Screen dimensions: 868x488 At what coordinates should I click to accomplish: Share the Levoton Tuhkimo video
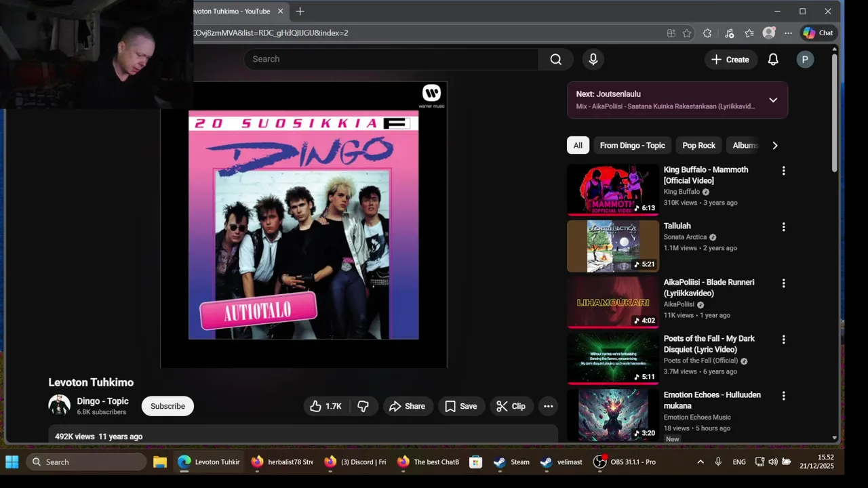coord(408,406)
